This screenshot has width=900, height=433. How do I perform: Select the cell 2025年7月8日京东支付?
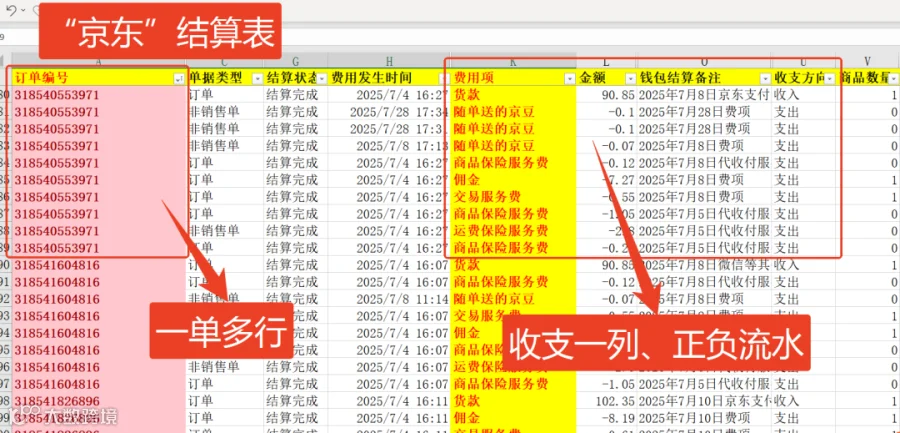click(x=704, y=95)
